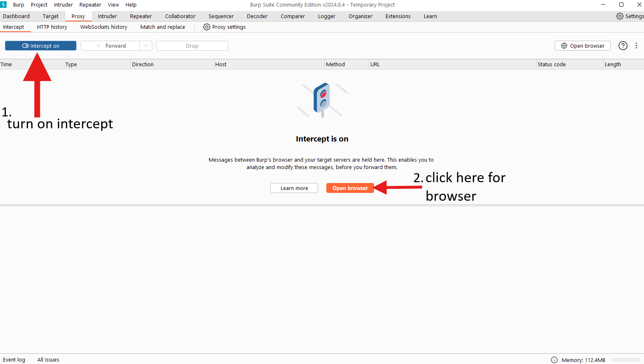The height and width of the screenshot is (364, 644).
Task: Minimize the Burp Suite window
Action: coord(603,5)
